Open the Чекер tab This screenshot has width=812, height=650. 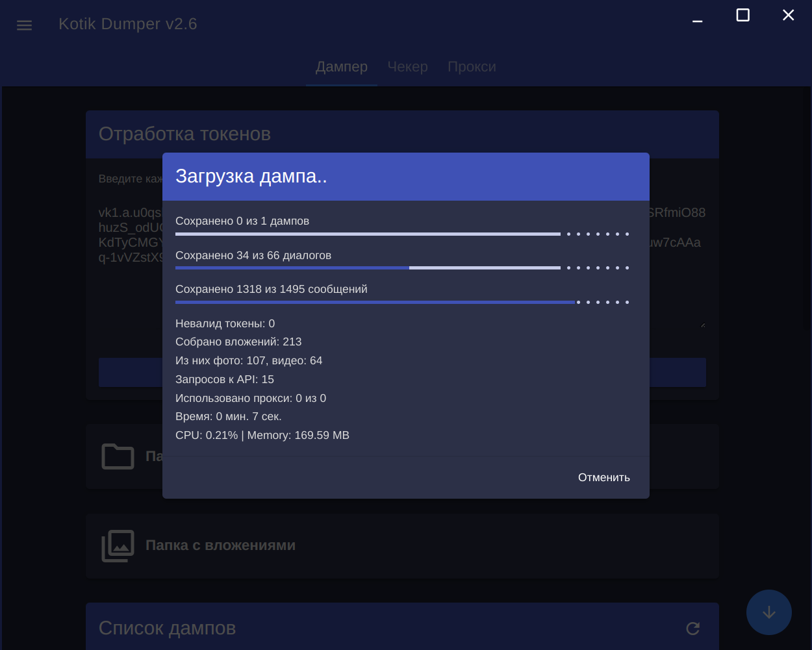(408, 67)
